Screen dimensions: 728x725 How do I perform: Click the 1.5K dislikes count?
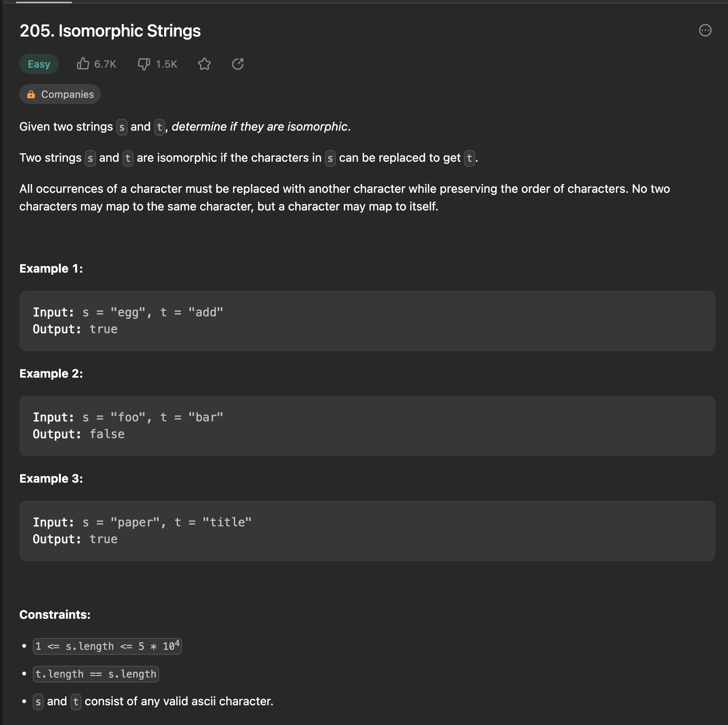click(x=167, y=64)
